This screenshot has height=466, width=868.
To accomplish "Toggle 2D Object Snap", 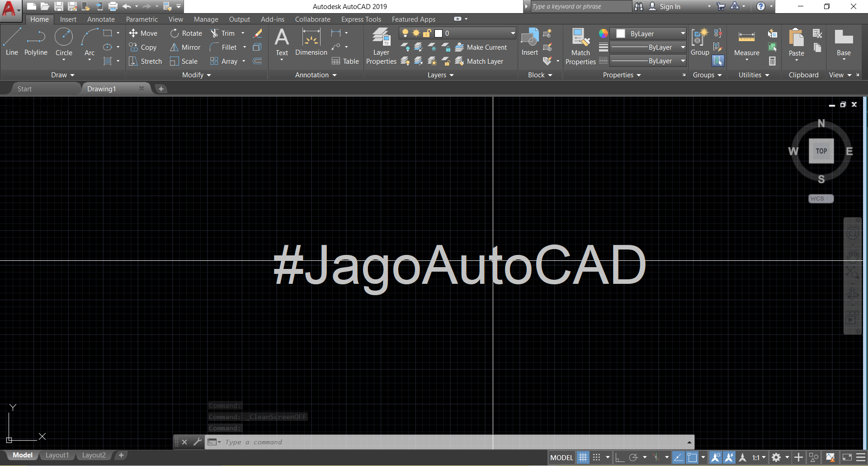I will (692, 457).
